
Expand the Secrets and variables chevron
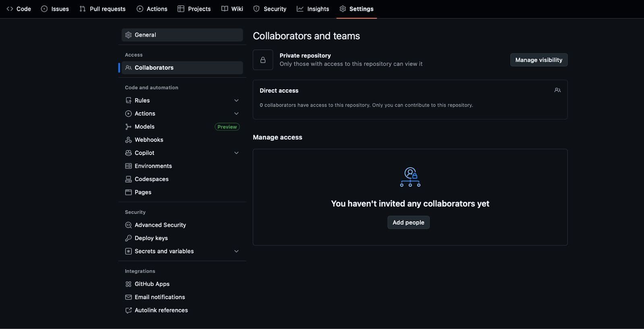(236, 251)
